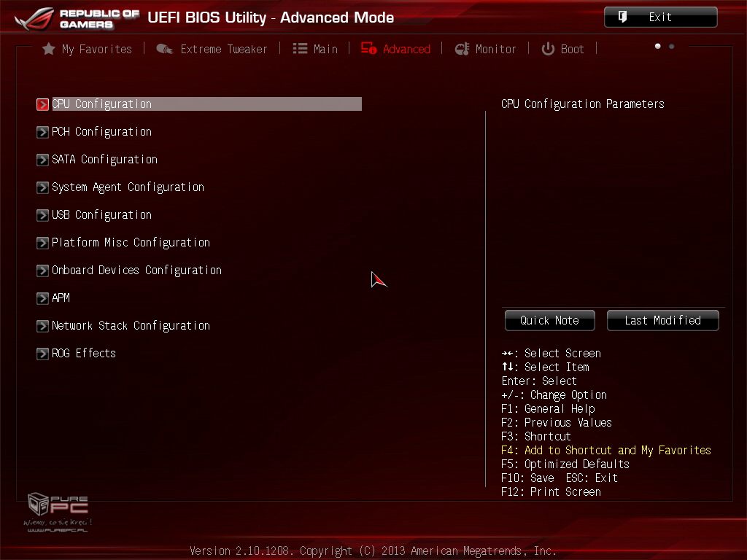The image size is (747, 560).
Task: Open System Agent Configuration
Action: tap(120, 187)
